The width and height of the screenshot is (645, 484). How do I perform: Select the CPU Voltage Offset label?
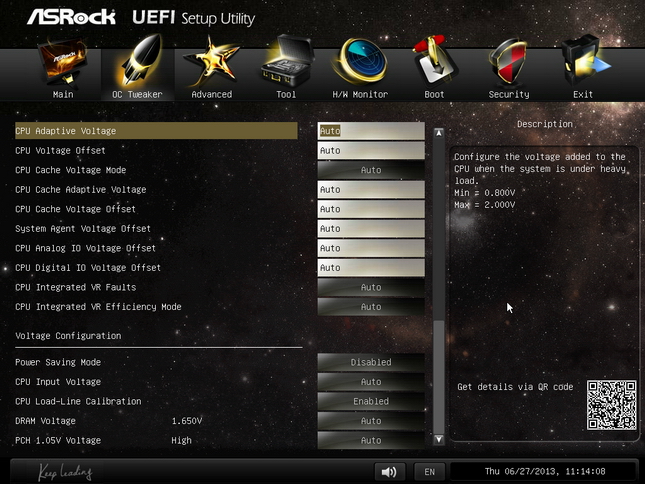(x=60, y=151)
